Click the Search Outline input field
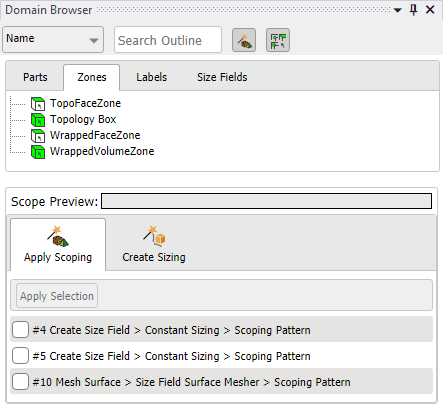The image size is (443, 413). (168, 40)
